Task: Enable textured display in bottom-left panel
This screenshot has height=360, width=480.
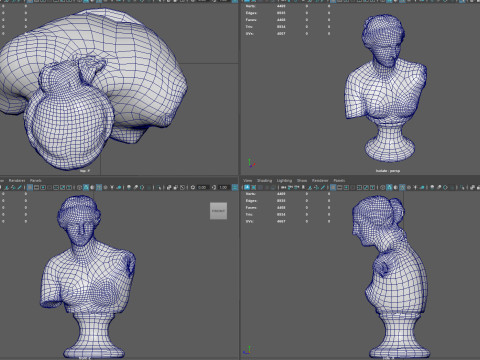Action: 105,187
